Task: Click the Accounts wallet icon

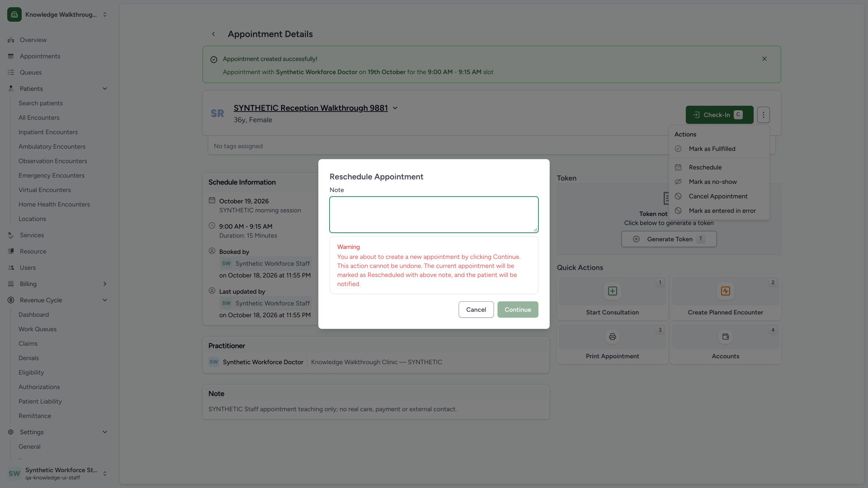Action: pyautogui.click(x=725, y=337)
